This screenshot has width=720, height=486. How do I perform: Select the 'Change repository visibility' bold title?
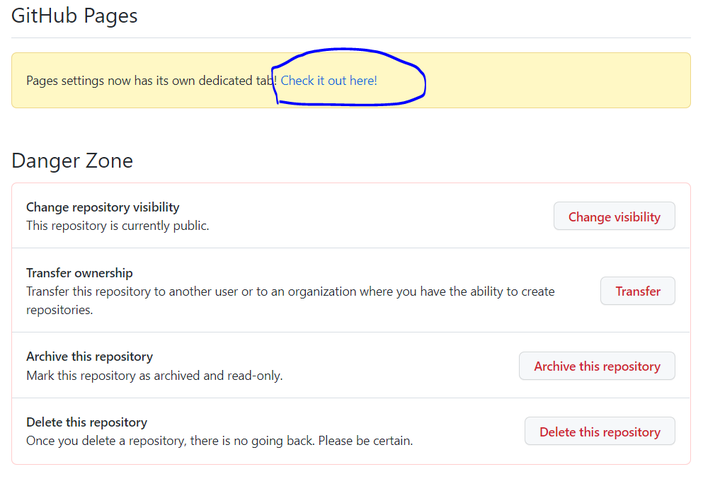pyautogui.click(x=103, y=207)
